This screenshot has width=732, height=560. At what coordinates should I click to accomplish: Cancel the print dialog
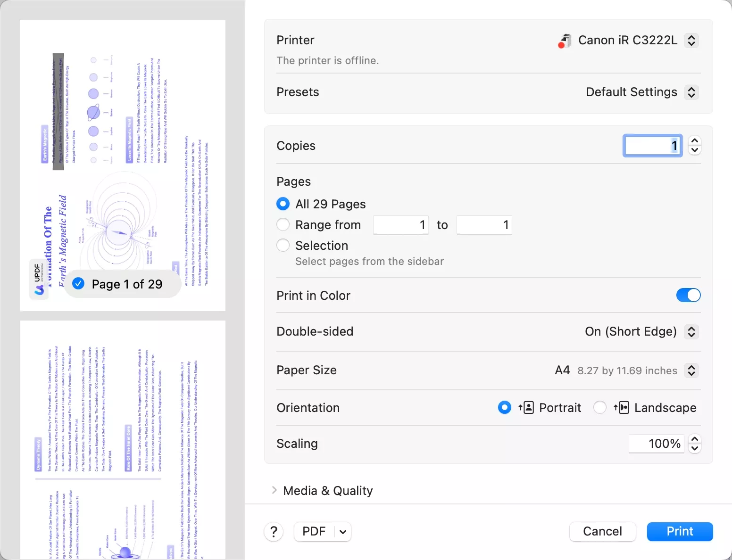click(602, 531)
